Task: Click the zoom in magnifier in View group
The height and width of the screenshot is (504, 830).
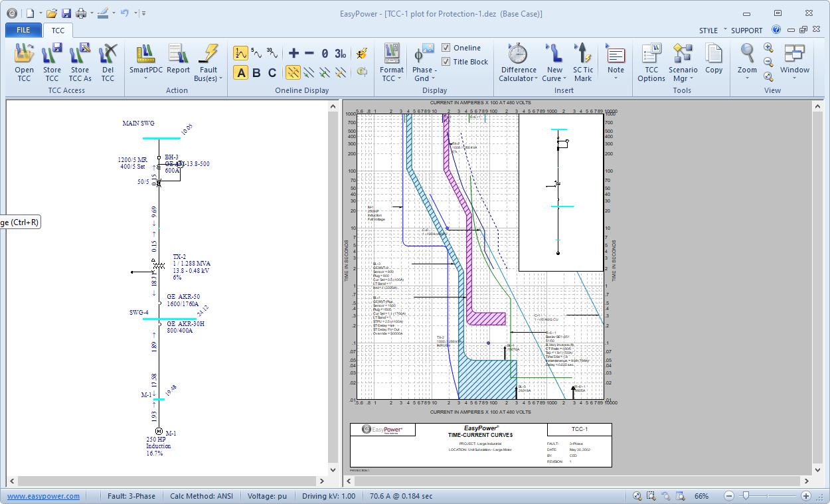Action: click(768, 48)
